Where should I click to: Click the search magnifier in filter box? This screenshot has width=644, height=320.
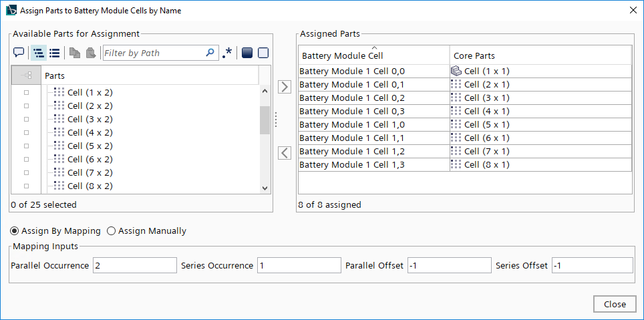[210, 53]
